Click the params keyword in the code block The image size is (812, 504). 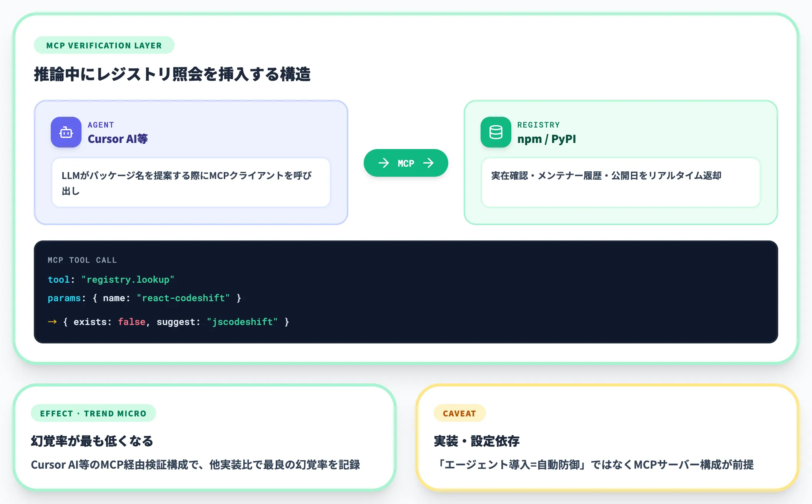coord(64,298)
